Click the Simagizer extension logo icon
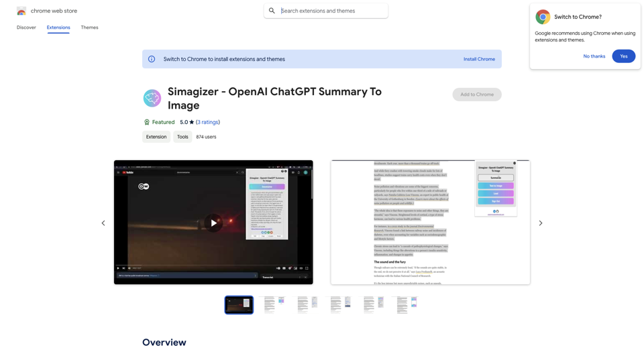This screenshot has width=644, height=362. 152,98
